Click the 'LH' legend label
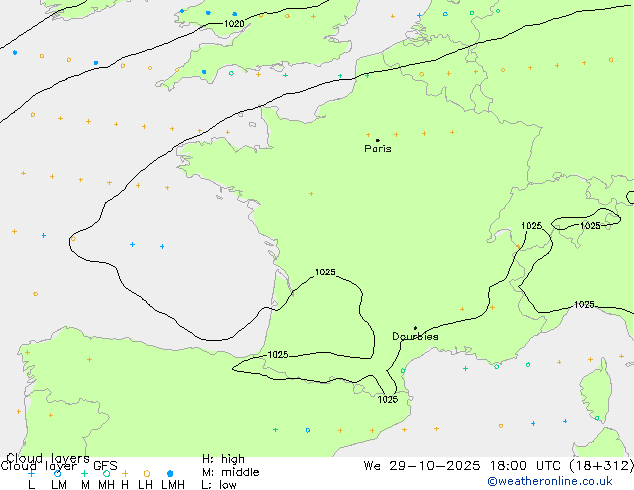634x490 pixels. 146,485
